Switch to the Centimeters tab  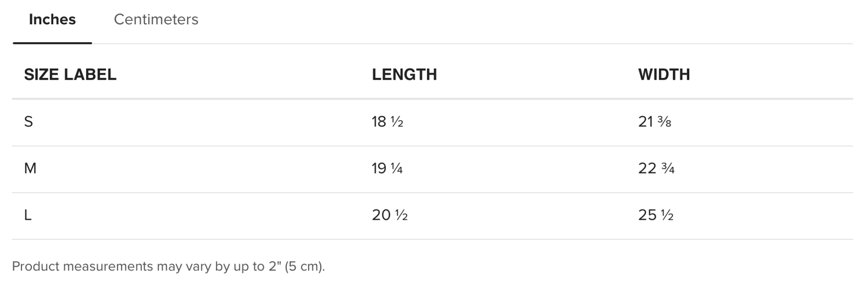(156, 20)
